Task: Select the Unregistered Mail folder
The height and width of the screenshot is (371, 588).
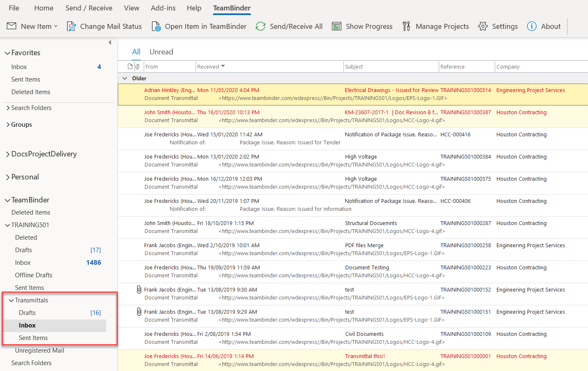Action: [40, 351]
